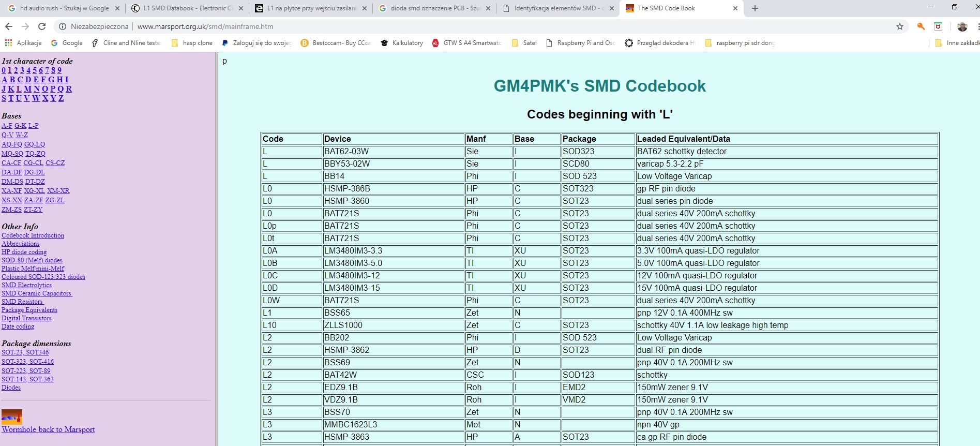
Task: Click the 'varicap 5.3-2.2 pF' cell
Action: click(x=787, y=164)
